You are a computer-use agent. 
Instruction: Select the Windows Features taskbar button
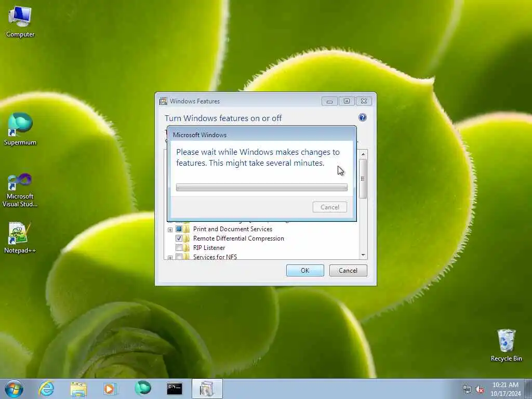coord(207,389)
